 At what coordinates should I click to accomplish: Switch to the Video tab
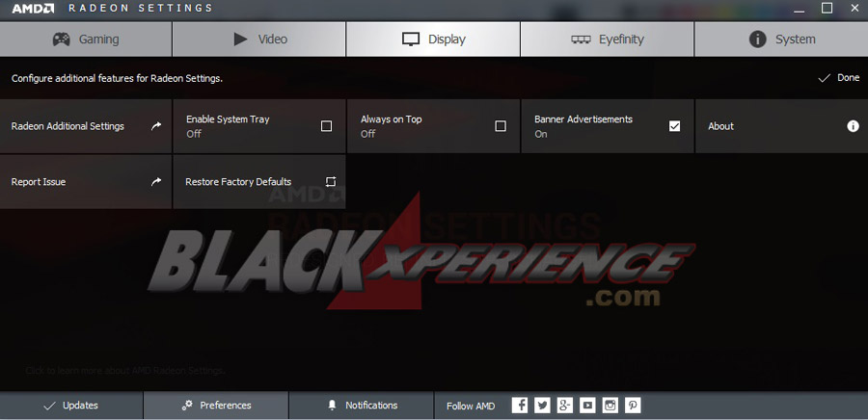pyautogui.click(x=259, y=39)
